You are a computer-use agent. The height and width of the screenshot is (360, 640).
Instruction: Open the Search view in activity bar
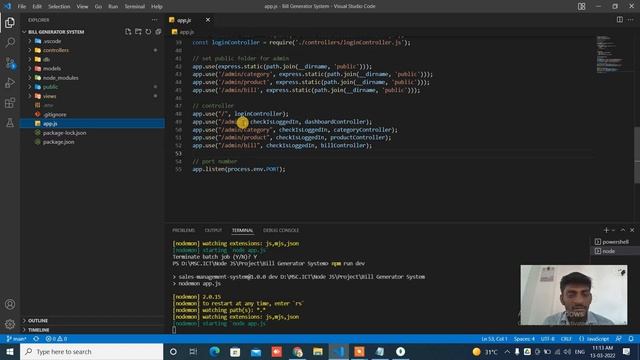click(10, 42)
